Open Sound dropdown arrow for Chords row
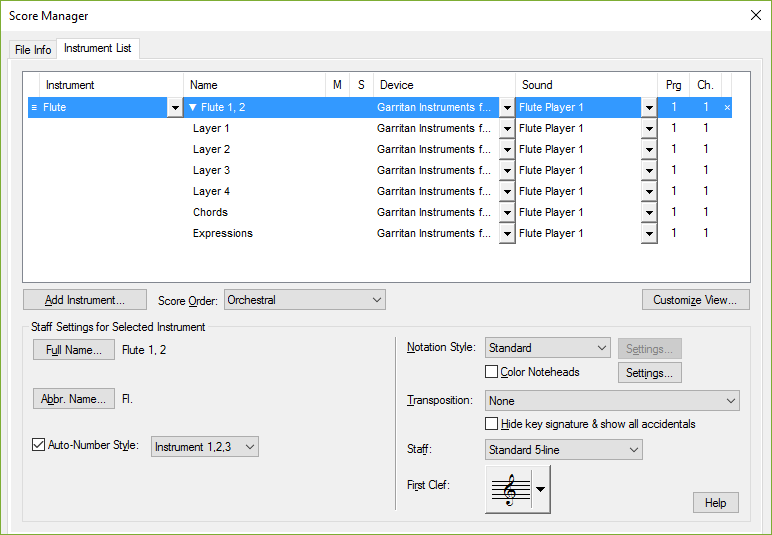772x535 pixels. tap(649, 213)
